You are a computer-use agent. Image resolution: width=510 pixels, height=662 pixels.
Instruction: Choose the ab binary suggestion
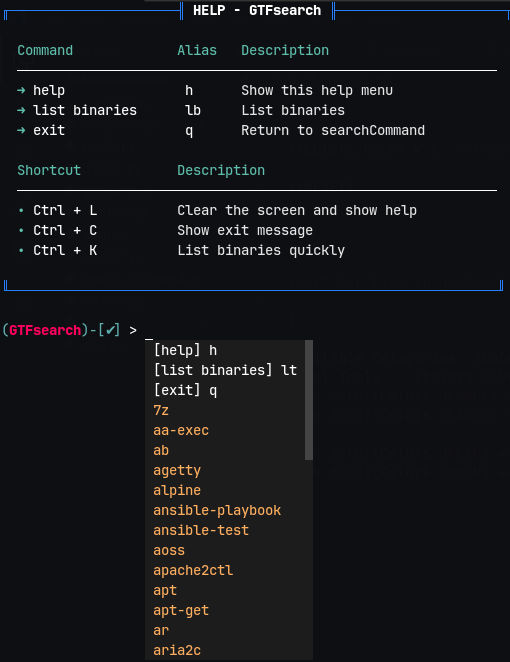225,450
